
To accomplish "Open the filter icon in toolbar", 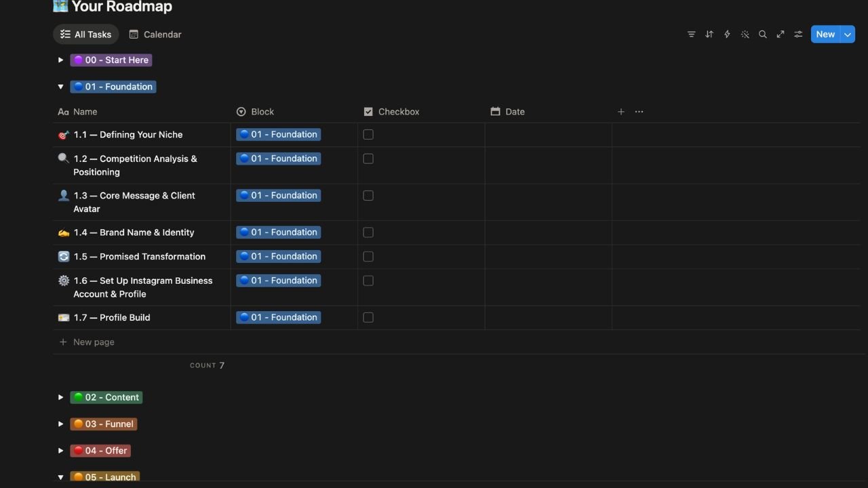I will pyautogui.click(x=691, y=35).
